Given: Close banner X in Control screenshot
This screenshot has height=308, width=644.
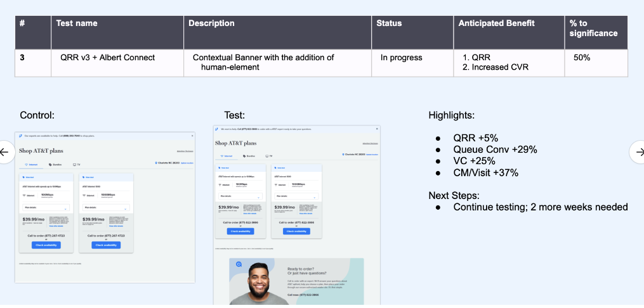Looking at the screenshot, I should (x=192, y=136).
